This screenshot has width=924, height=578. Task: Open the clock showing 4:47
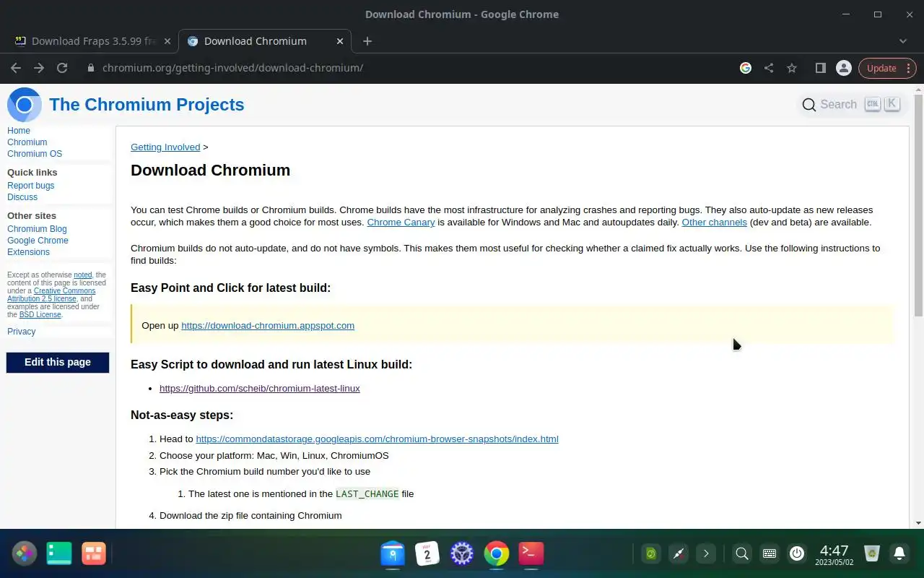[834, 554]
